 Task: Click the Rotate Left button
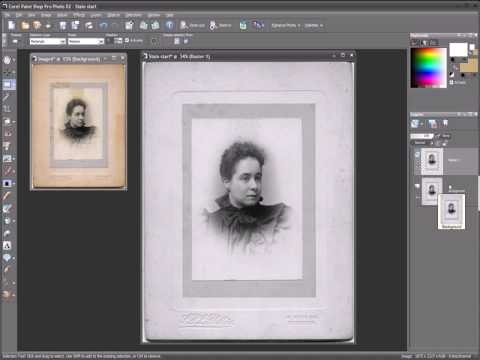click(x=144, y=25)
